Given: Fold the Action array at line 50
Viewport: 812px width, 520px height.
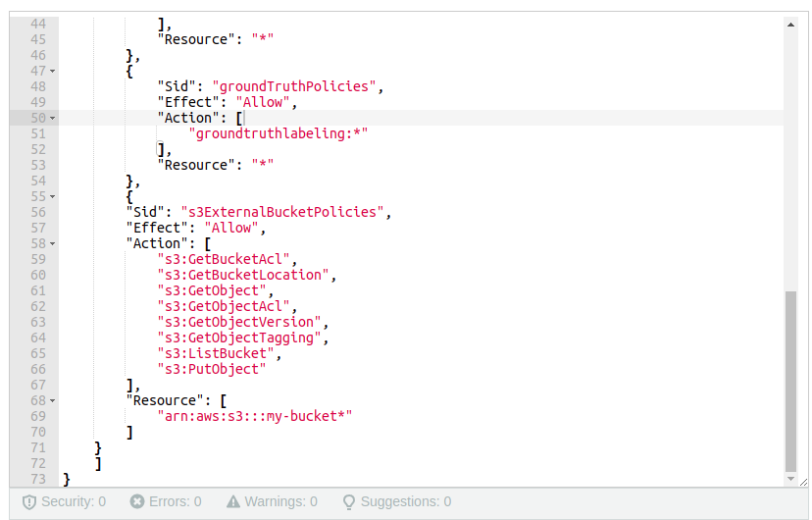Looking at the screenshot, I should [x=52, y=118].
